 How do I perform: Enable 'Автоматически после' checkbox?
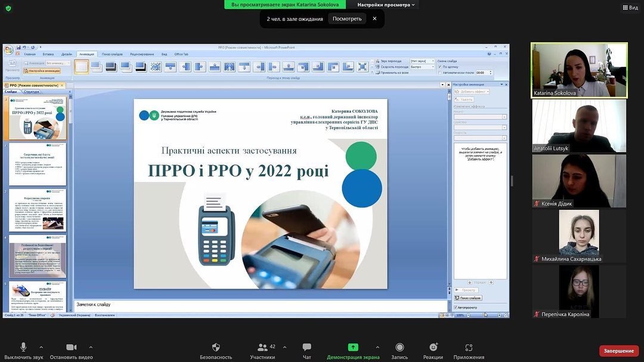[440, 73]
